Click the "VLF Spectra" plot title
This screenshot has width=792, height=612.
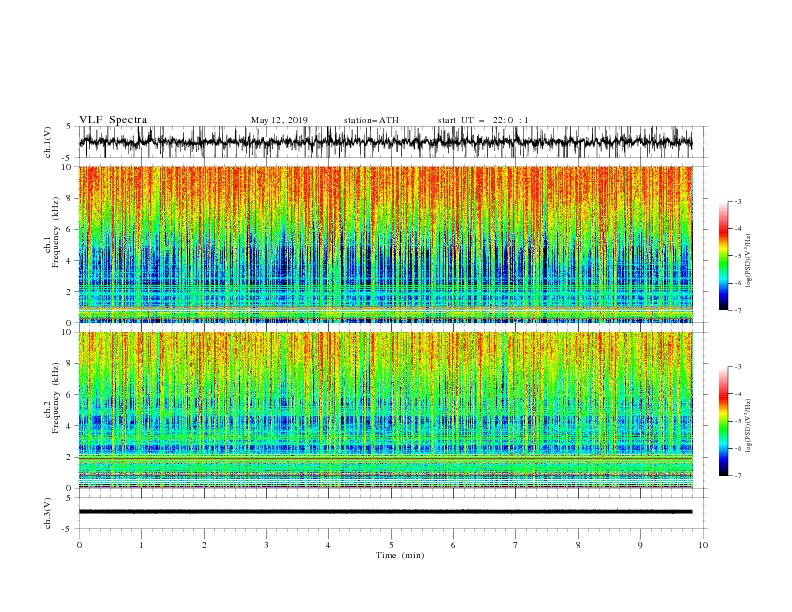[113, 120]
